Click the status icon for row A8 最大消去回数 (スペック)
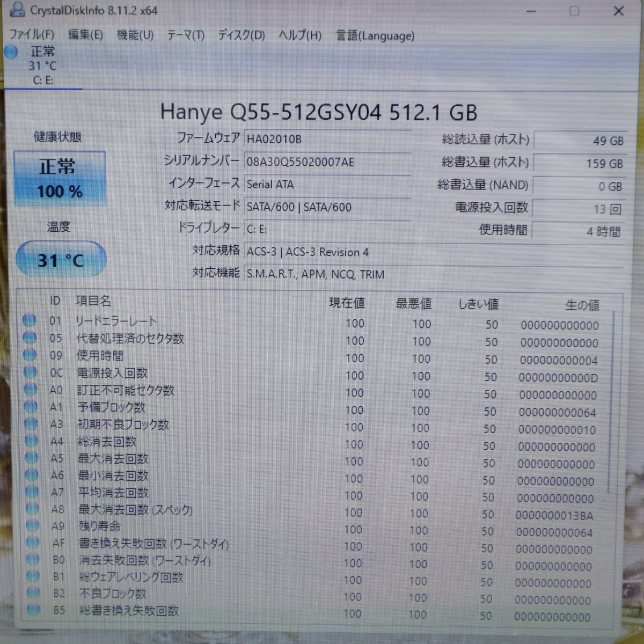 [32, 508]
